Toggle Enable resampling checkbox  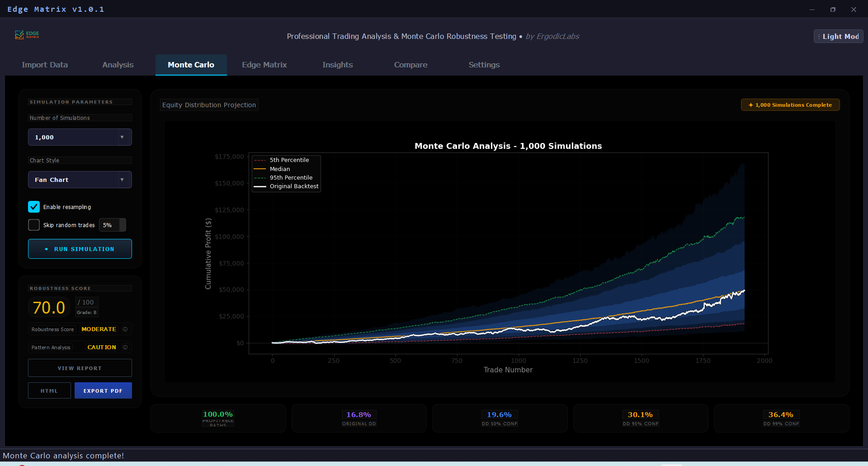[34, 207]
